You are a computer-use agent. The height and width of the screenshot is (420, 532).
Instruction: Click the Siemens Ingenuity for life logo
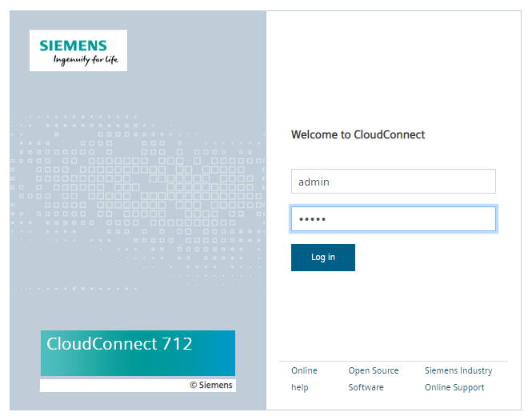(x=78, y=50)
